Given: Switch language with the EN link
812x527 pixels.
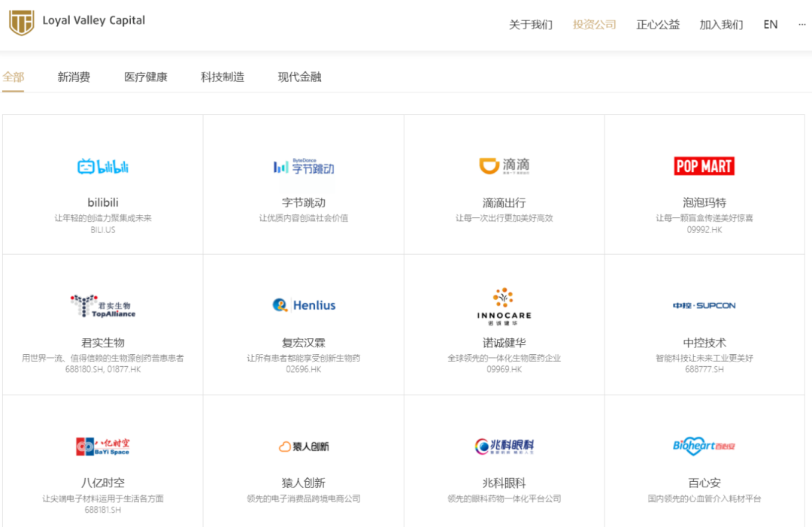Looking at the screenshot, I should 771,24.
